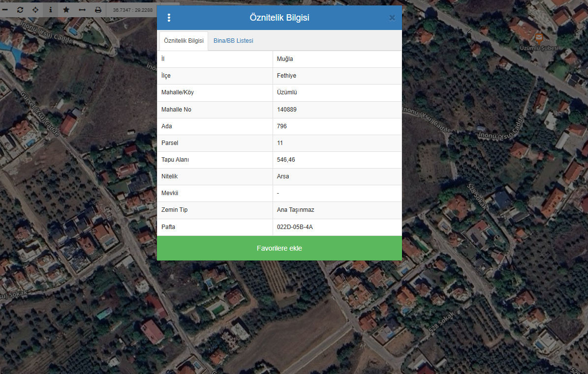
Task: Activate the crosshair locate tool
Action: click(x=35, y=10)
